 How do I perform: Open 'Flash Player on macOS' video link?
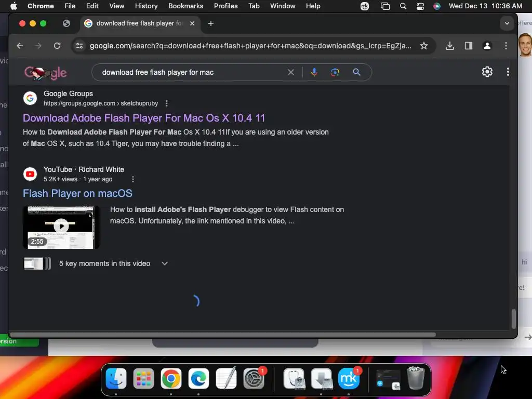(x=77, y=193)
